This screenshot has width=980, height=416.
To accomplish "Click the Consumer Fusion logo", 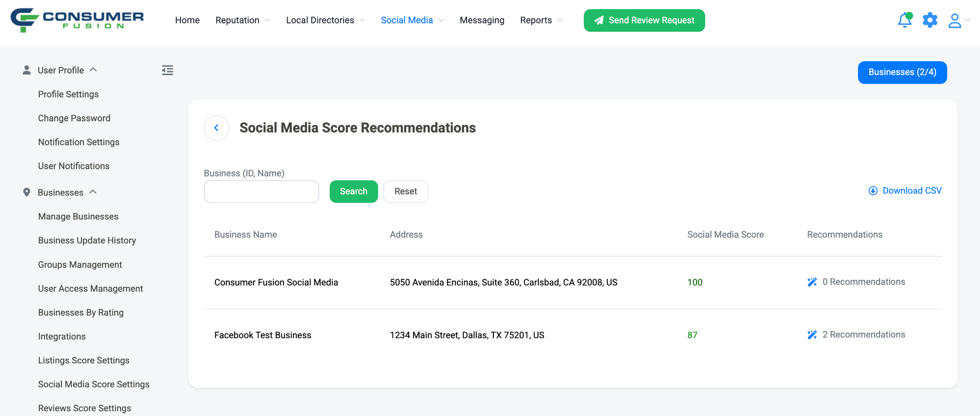I will [x=77, y=20].
